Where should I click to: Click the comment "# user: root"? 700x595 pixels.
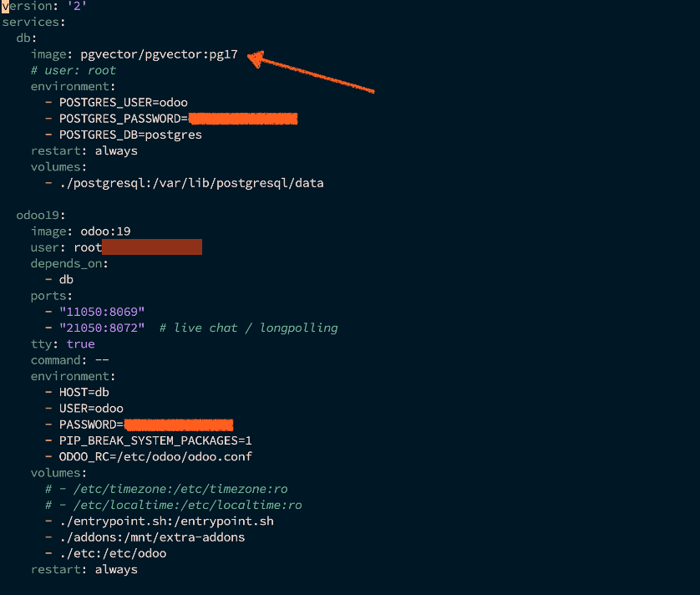pos(74,70)
